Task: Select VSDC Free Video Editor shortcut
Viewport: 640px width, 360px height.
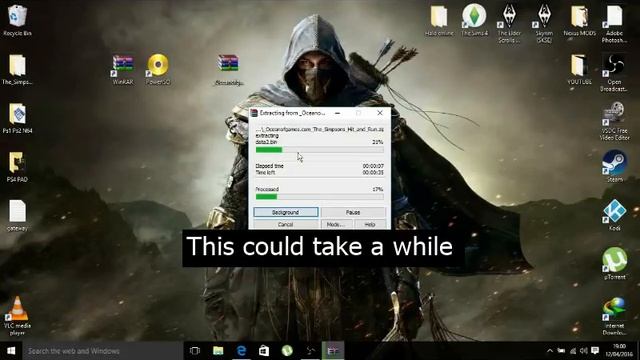Action: (x=614, y=122)
